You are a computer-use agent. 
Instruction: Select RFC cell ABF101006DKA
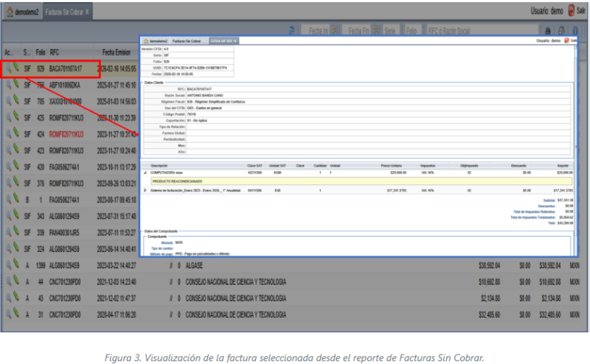(64, 85)
